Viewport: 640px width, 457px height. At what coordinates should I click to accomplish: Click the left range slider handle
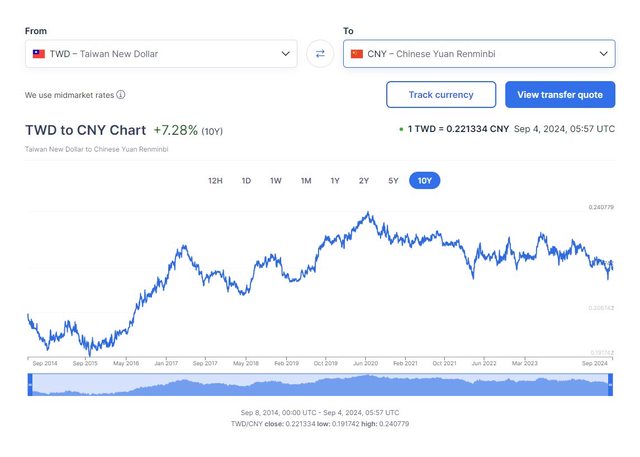tap(29, 385)
